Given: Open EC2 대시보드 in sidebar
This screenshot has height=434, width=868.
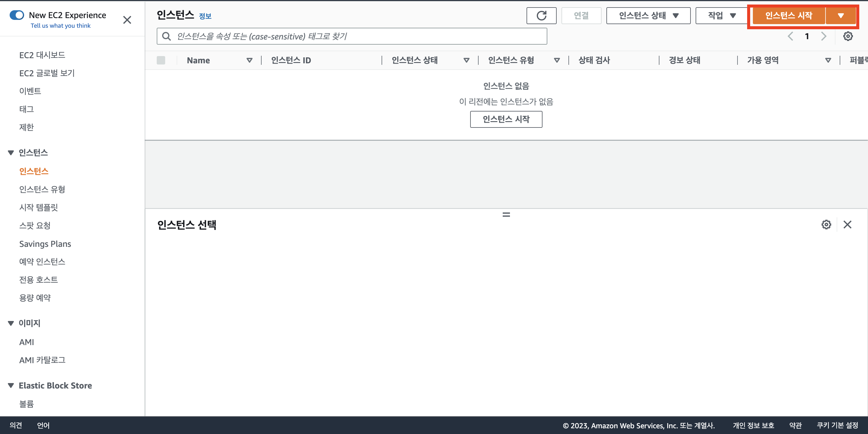Looking at the screenshot, I should [x=42, y=55].
